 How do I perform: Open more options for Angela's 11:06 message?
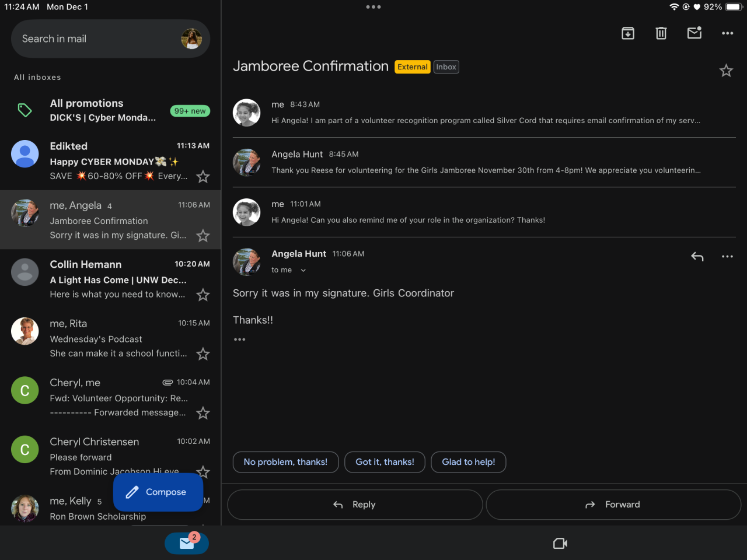[x=727, y=257]
